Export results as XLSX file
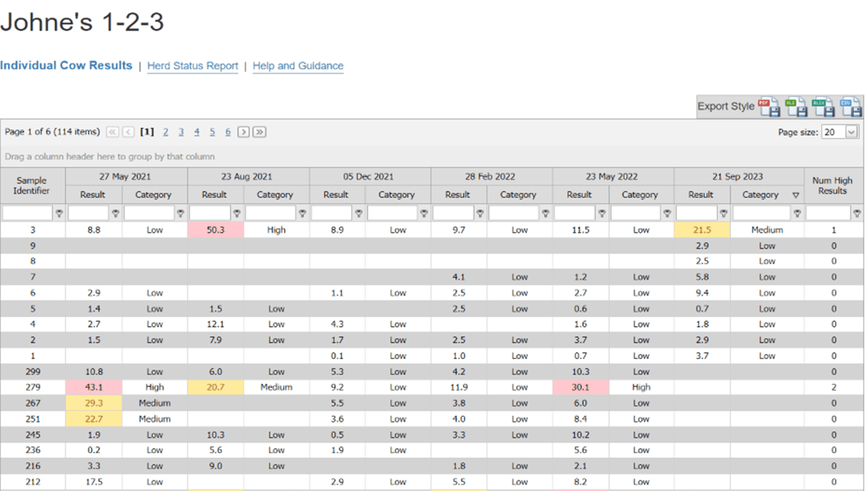The width and height of the screenshot is (868, 491). tap(823, 106)
